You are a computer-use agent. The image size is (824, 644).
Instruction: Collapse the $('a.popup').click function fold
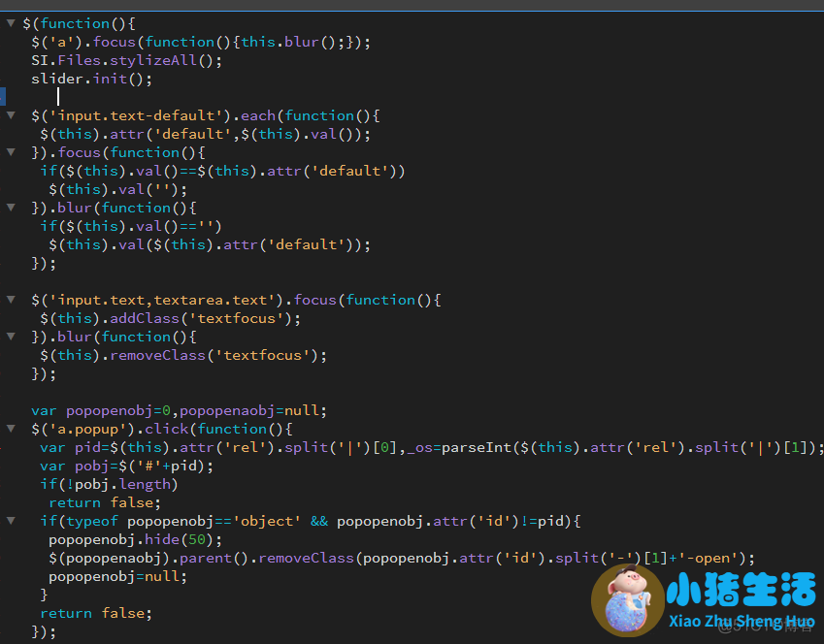pyautogui.click(x=11, y=429)
